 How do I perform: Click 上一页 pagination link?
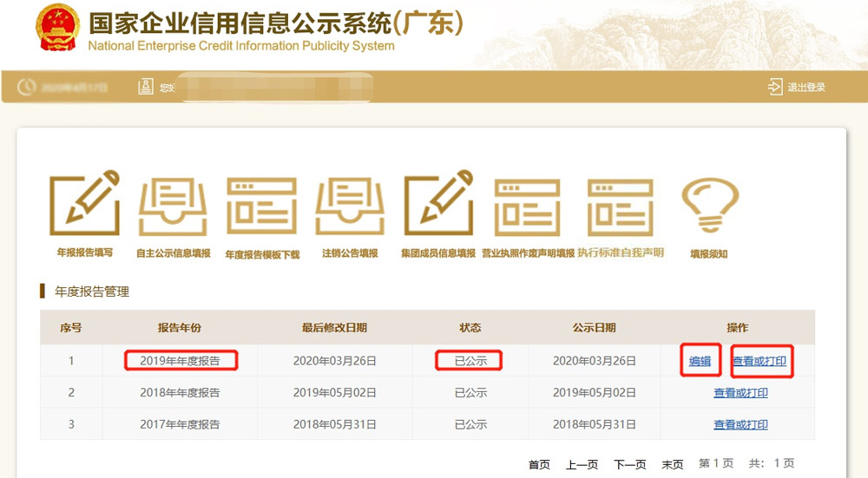click(582, 464)
